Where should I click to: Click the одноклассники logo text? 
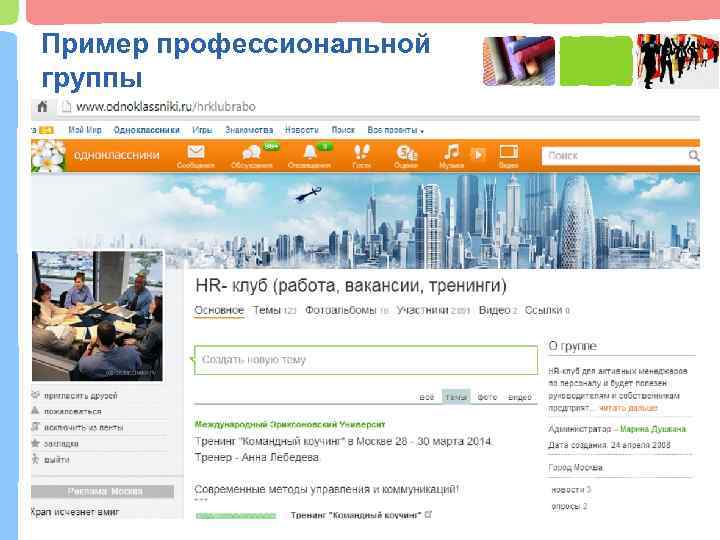[117, 155]
